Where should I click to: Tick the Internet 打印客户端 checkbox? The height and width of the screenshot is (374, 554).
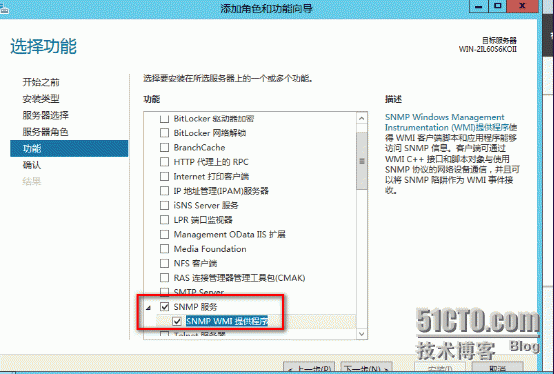click(164, 176)
